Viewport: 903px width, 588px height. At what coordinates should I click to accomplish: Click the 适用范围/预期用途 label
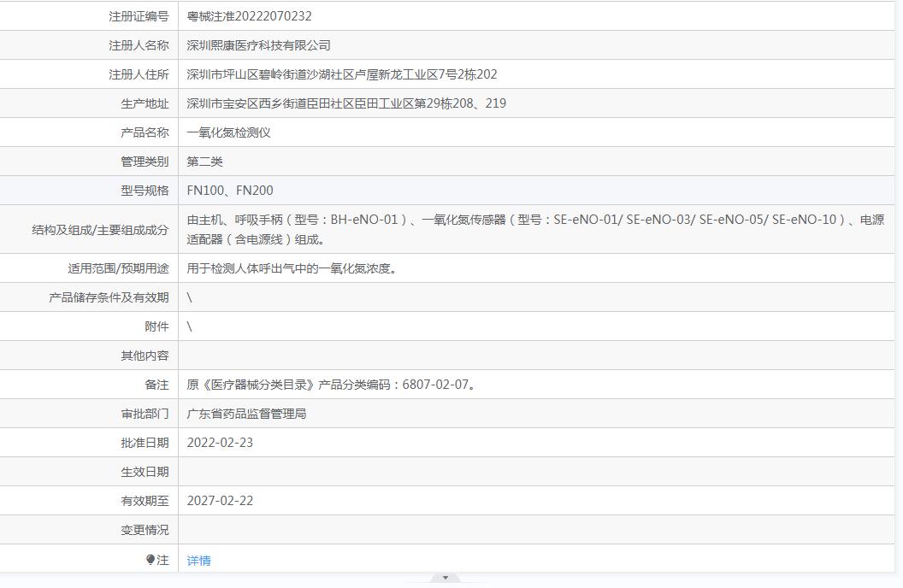(x=118, y=268)
